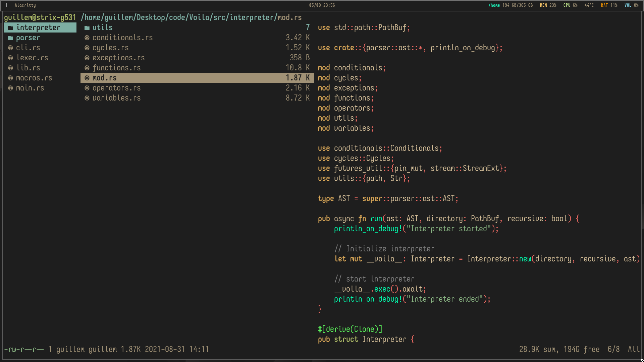Screen dimensions: 644x362
Task: Click the VOL 0% volume indicator
Action: tap(631, 5)
